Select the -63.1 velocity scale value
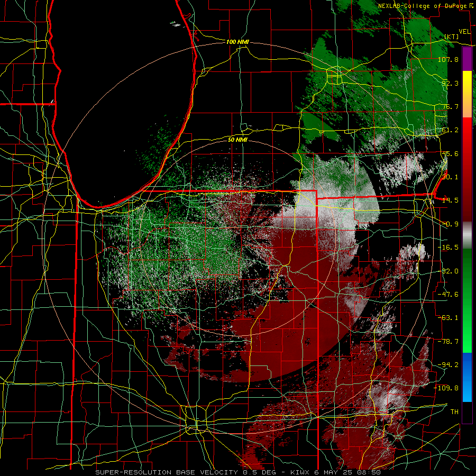Screen dimensions: 476x476 pos(448,318)
